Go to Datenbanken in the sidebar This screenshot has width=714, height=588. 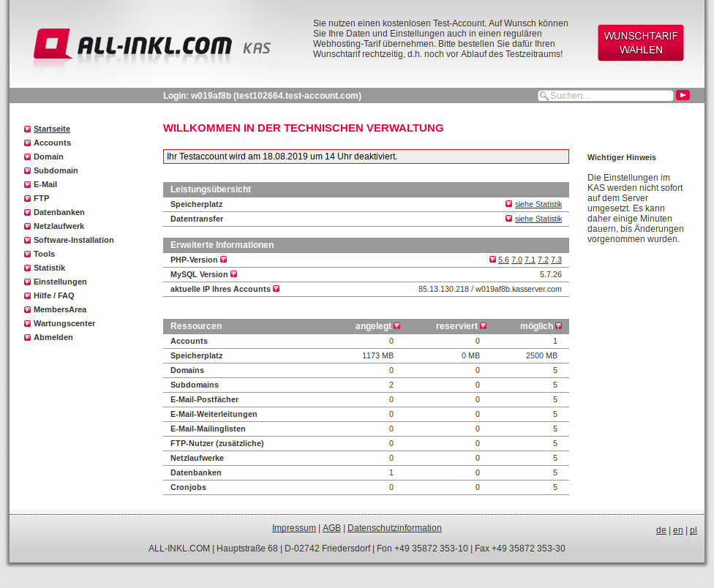(x=59, y=212)
